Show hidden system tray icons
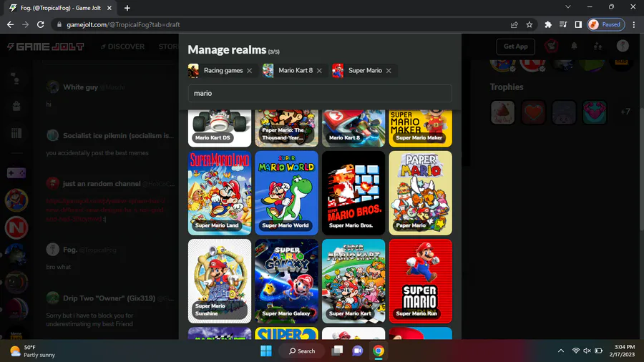The height and width of the screenshot is (362, 644). (x=560, y=351)
